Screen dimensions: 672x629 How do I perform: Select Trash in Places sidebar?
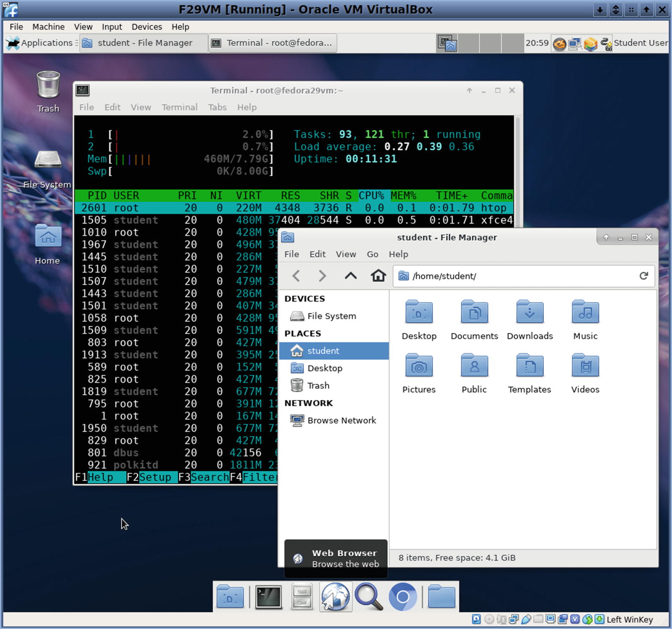334,386
